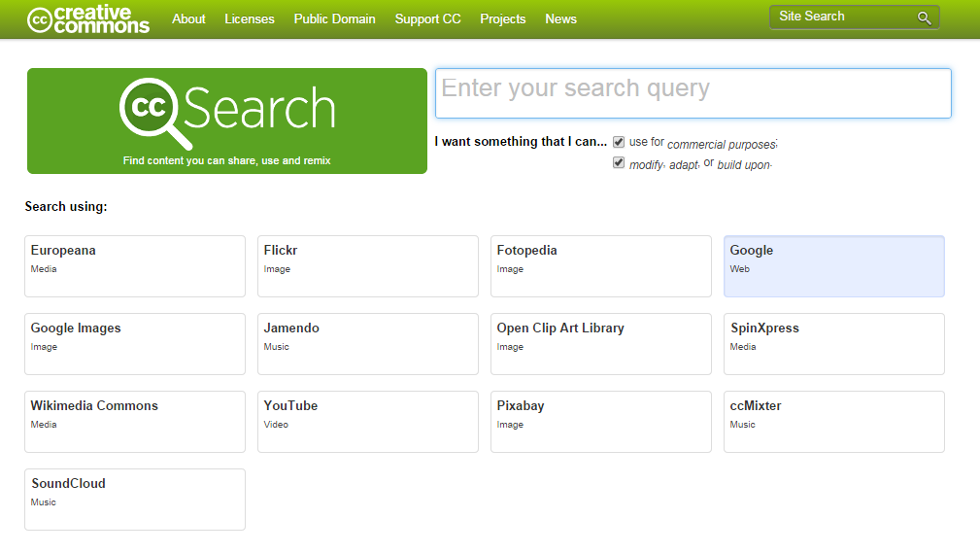
Task: Click the CC Search banner logo
Action: (227, 112)
